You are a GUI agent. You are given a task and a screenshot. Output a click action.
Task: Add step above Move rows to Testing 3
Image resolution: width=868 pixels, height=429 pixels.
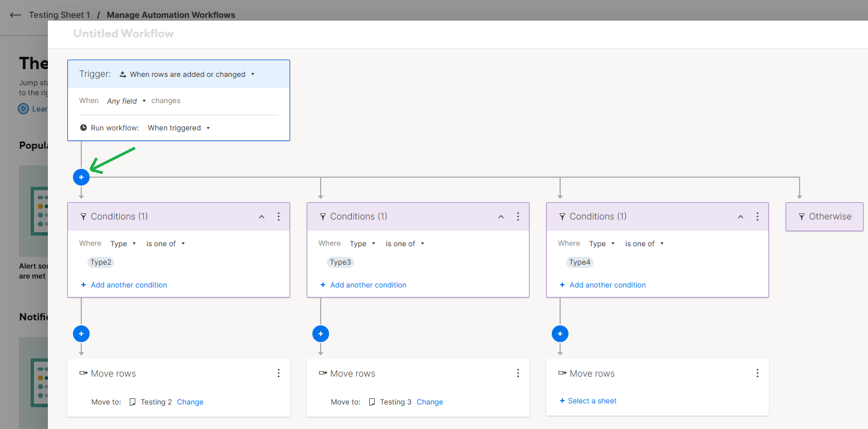321,334
